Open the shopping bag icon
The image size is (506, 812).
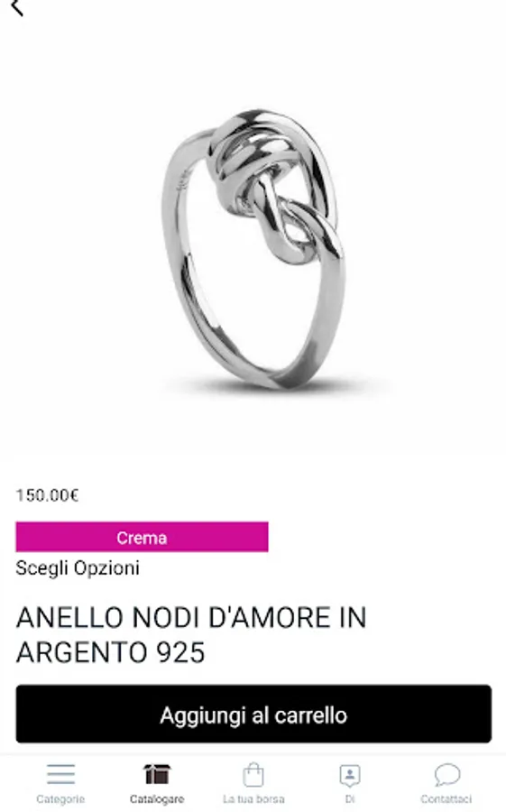pyautogui.click(x=253, y=775)
